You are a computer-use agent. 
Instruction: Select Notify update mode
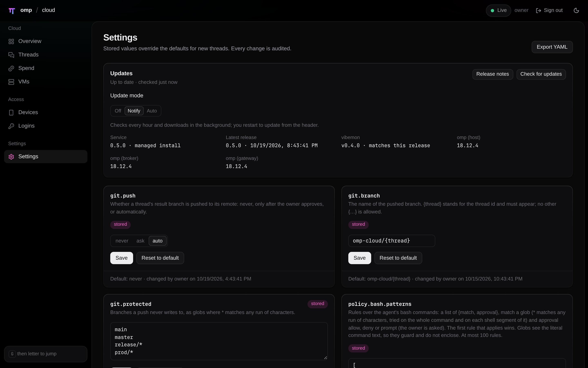point(134,111)
